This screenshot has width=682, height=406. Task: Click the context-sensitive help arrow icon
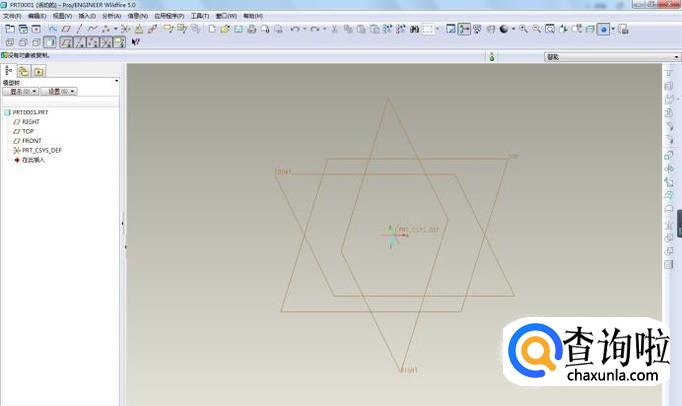click(135, 42)
